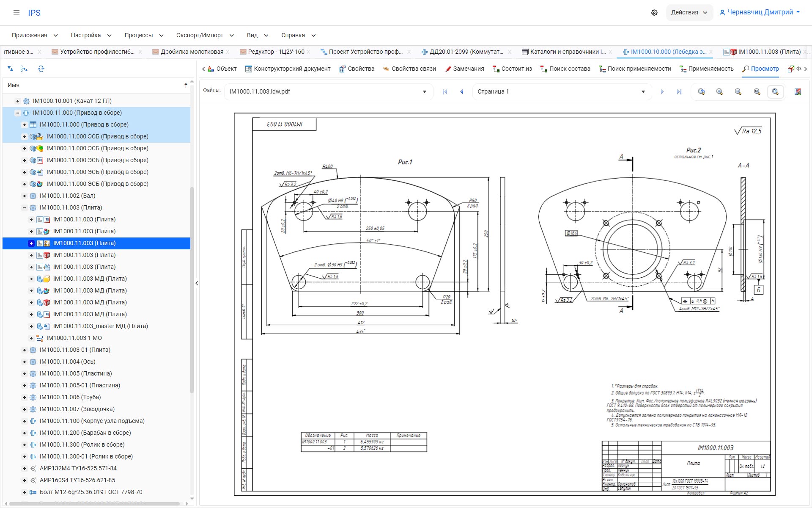Switch to the Редуктор - 1Ц2У-160 tab
812x508 pixels.
pos(276,52)
